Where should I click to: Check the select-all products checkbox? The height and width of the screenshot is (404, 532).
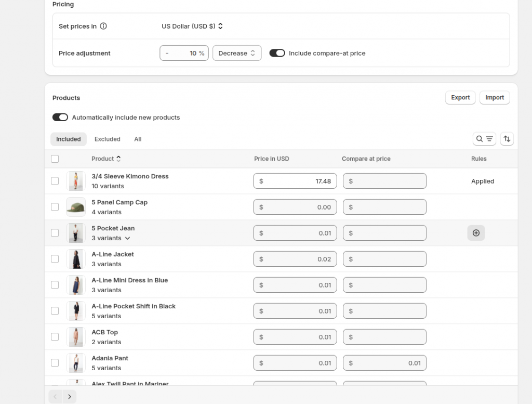click(55, 159)
